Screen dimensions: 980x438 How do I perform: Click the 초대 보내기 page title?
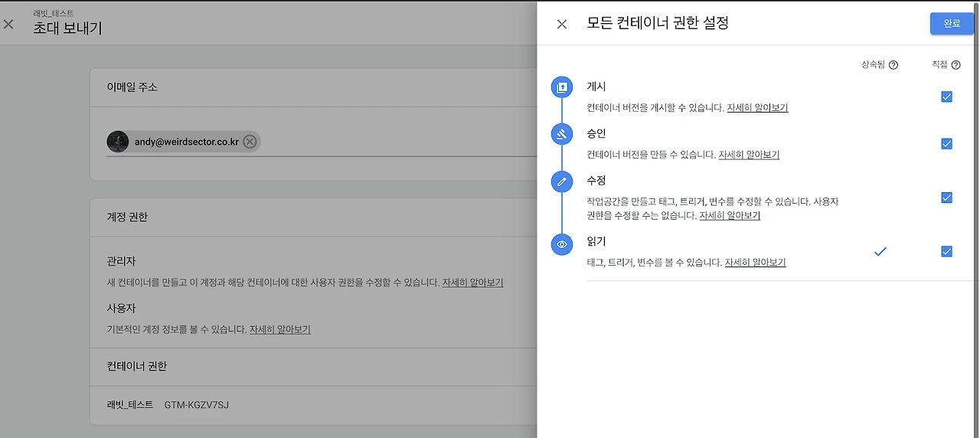[x=67, y=29]
